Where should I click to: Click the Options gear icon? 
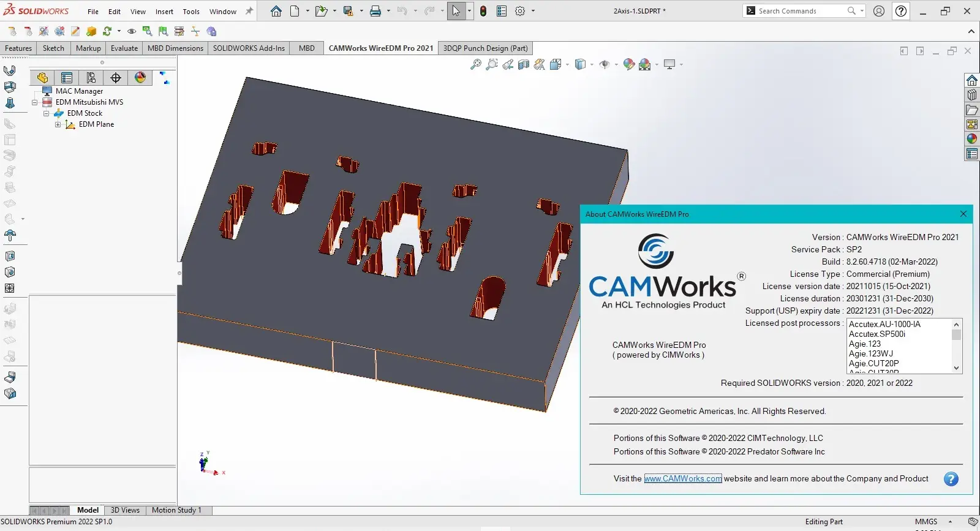(x=520, y=11)
